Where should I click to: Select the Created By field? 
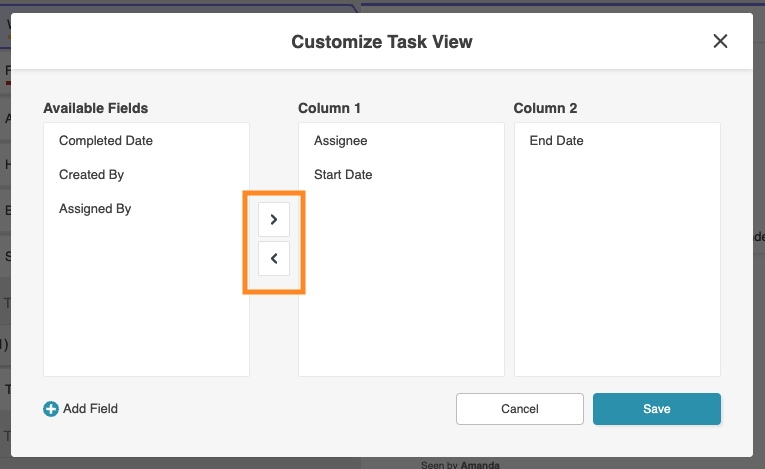click(x=91, y=175)
